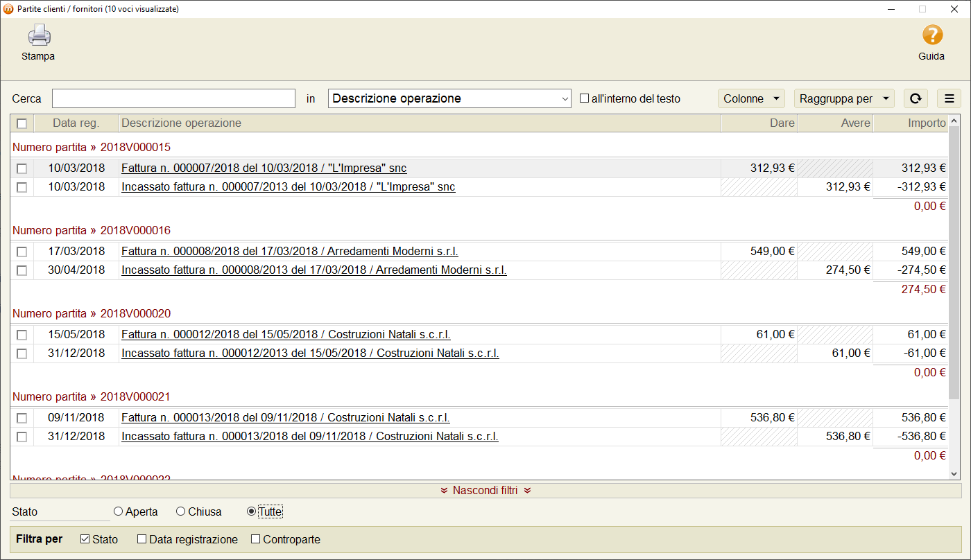Click the scrollbar up arrow
The width and height of the screenshot is (971, 560).
(x=954, y=121)
